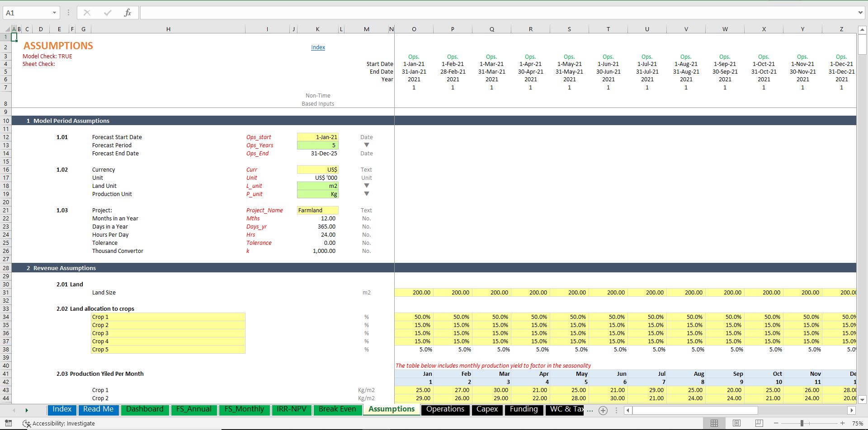Open Production Unit dropdown triangle
868x430 pixels.
(367, 194)
